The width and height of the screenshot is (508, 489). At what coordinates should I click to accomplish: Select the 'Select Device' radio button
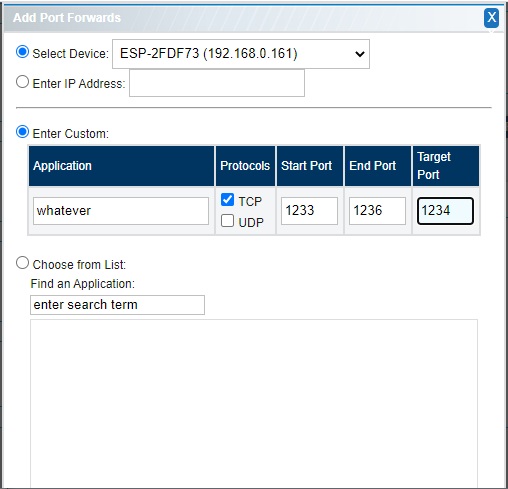click(x=22, y=52)
